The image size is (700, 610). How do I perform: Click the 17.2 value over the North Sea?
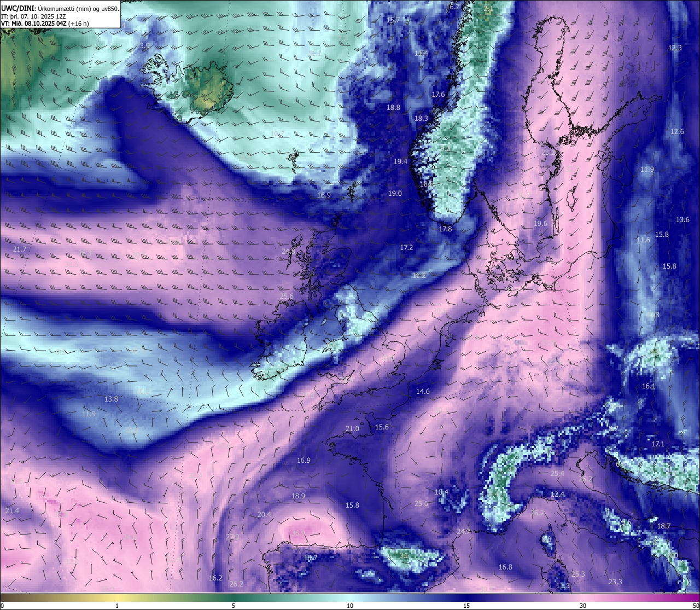(x=406, y=248)
